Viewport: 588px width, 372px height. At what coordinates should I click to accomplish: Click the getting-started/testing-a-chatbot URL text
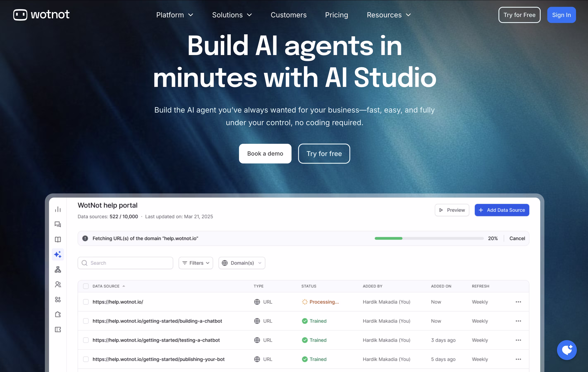156,340
